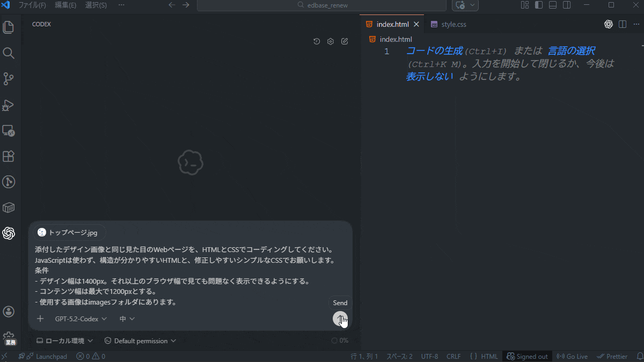The height and width of the screenshot is (362, 644).
Task: Click the 0% usage indicator
Action: click(341, 340)
